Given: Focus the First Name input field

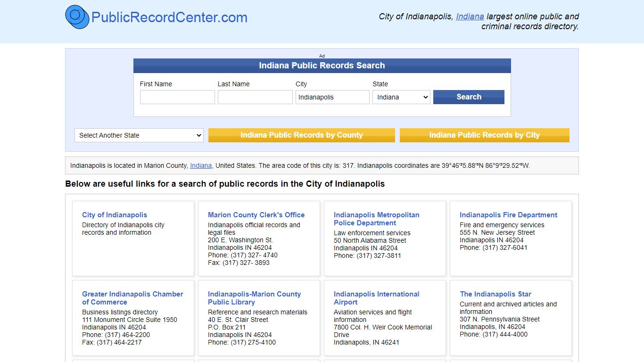Looking at the screenshot, I should point(177,97).
